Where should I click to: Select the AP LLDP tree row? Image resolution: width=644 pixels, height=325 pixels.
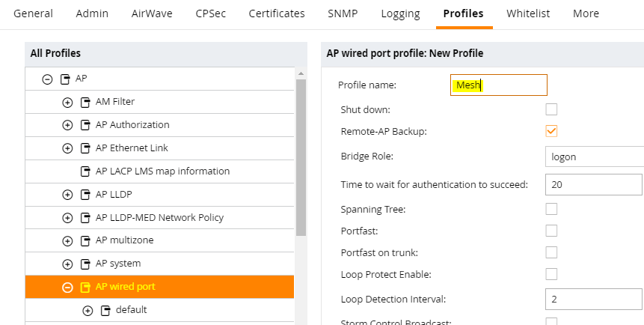point(160,195)
